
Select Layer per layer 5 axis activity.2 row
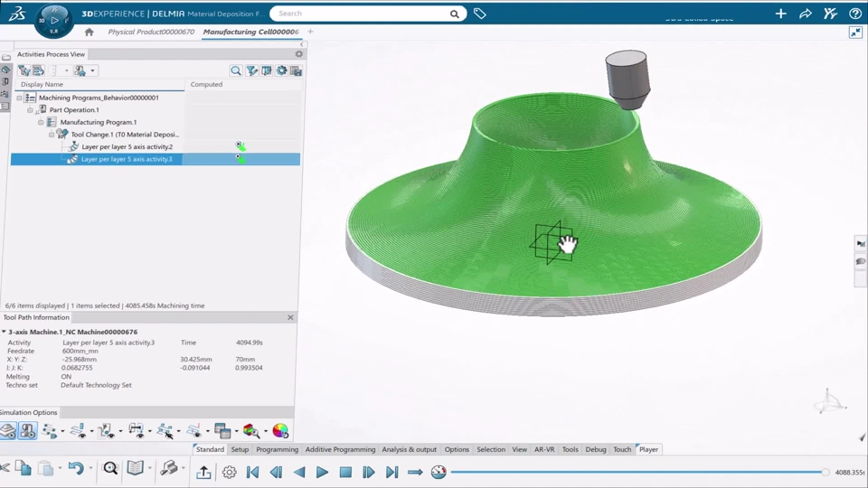pos(156,146)
